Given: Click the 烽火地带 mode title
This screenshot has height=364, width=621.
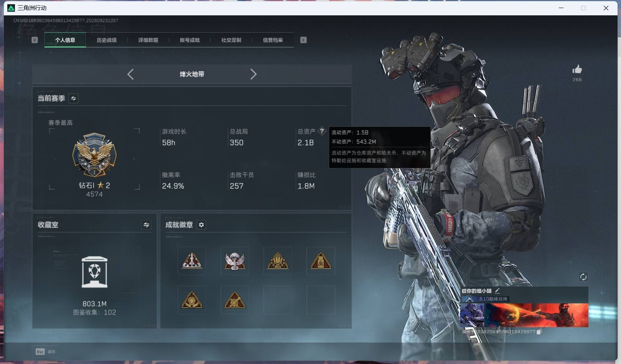Looking at the screenshot, I should tap(192, 74).
